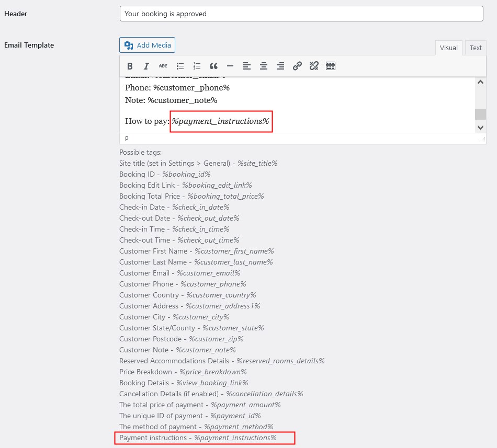
Task: Click the editor resize handle
Action: coord(482,140)
